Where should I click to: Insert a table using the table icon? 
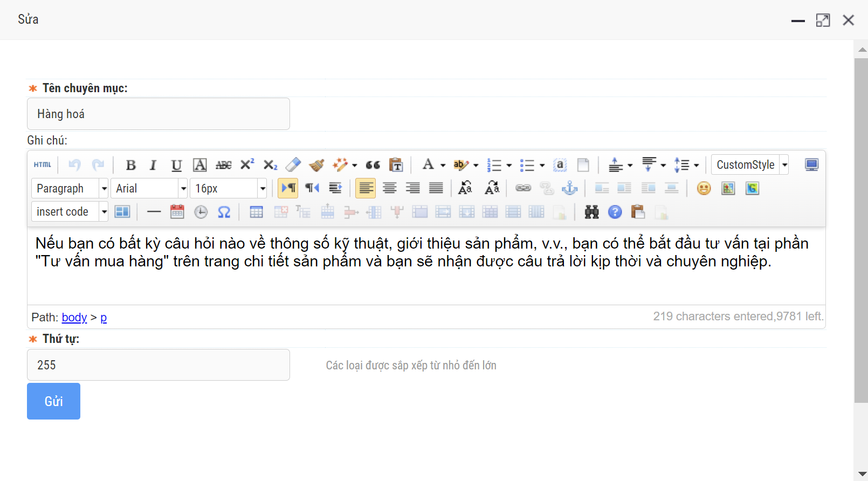[257, 212]
